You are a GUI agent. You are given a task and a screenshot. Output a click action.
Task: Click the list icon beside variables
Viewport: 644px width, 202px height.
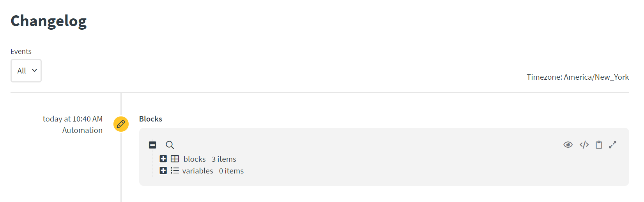click(175, 170)
